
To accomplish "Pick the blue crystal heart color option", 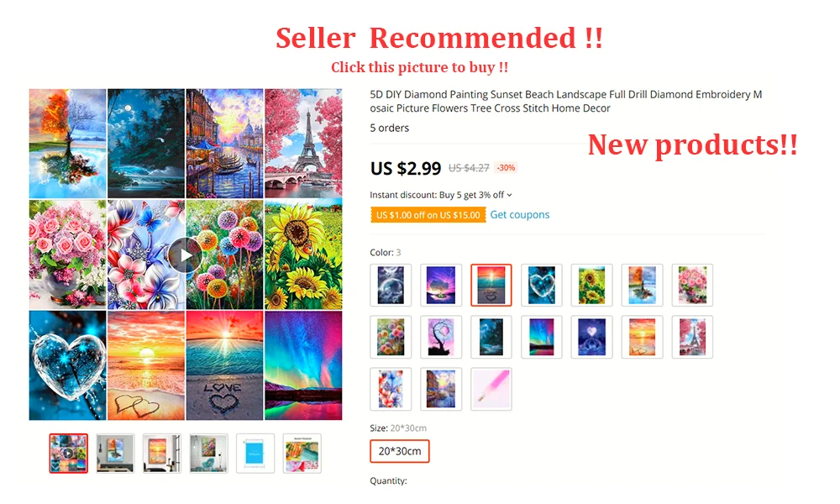I will pos(542,285).
